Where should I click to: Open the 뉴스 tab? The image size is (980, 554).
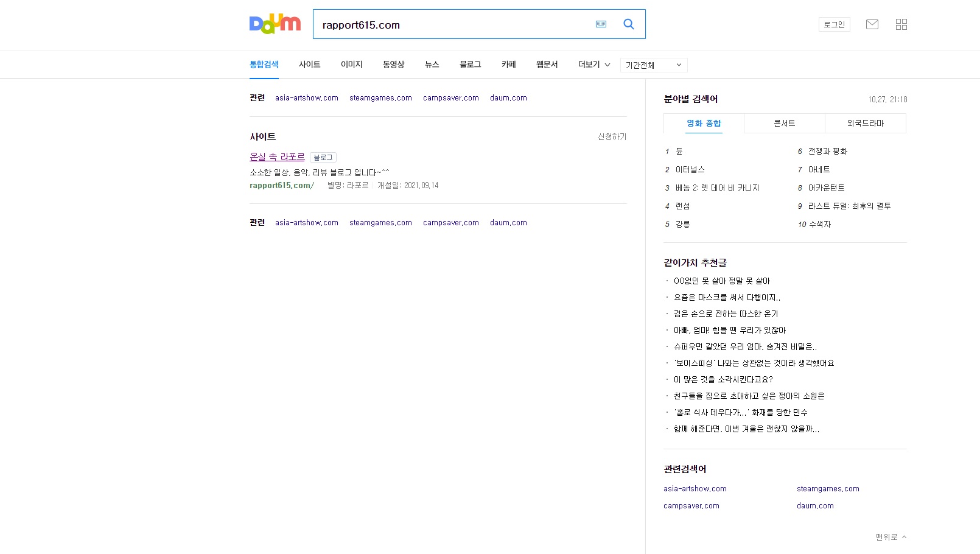click(432, 65)
